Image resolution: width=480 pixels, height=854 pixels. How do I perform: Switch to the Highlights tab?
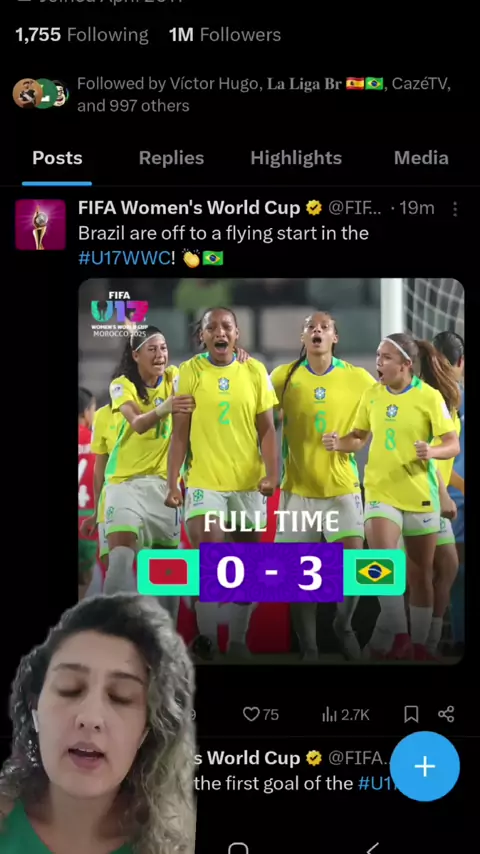tap(296, 158)
